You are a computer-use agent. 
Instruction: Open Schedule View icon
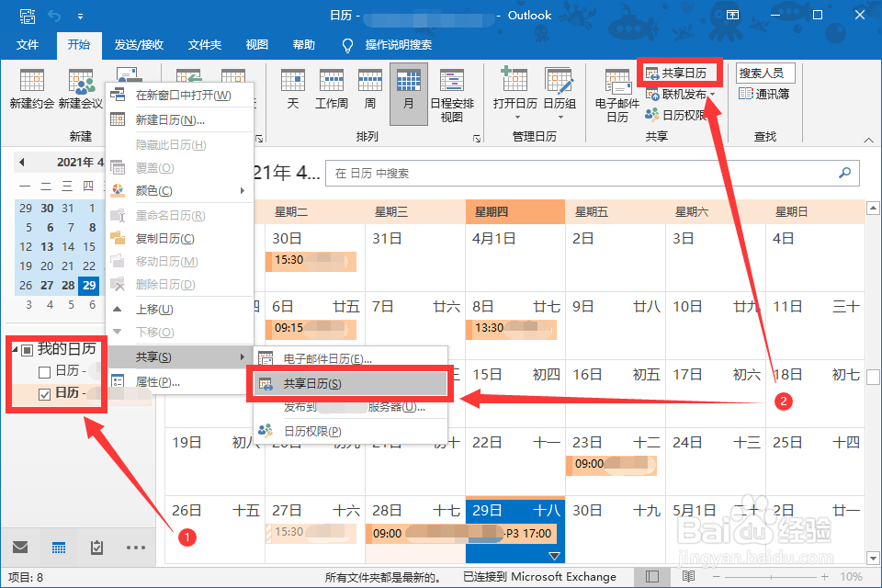(452, 81)
